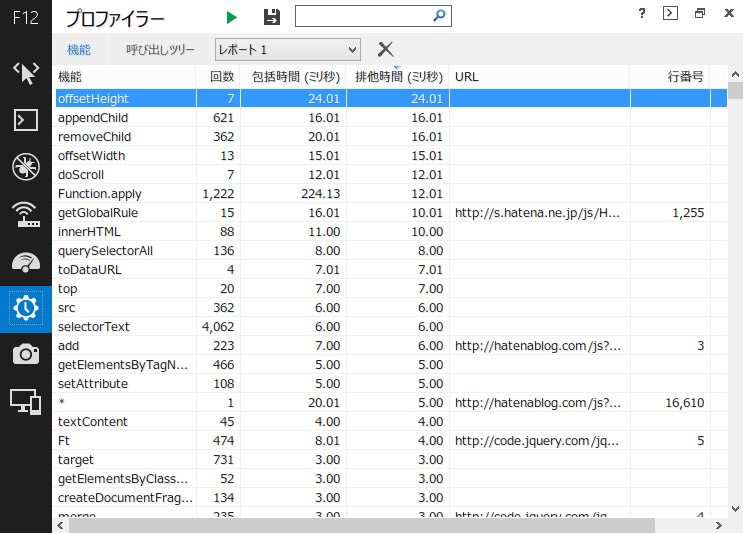Select the Function.apply row
This screenshot has width=743, height=533.
[391, 193]
